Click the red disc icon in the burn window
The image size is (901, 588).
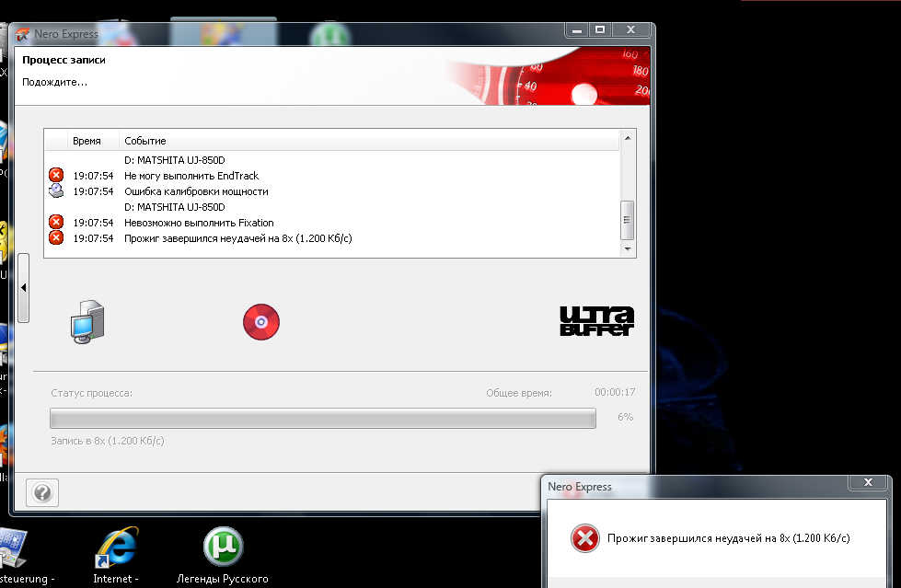click(261, 322)
